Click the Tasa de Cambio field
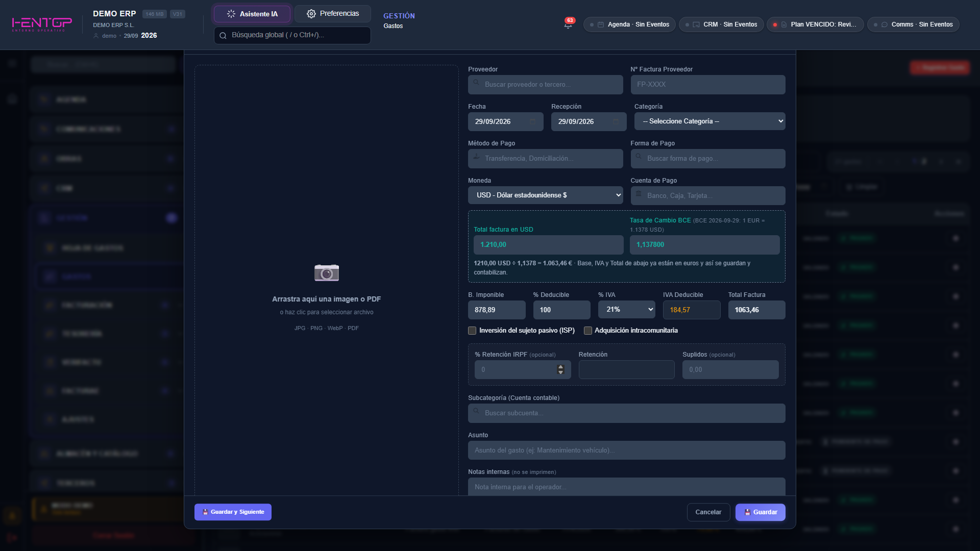980x551 pixels. [705, 245]
